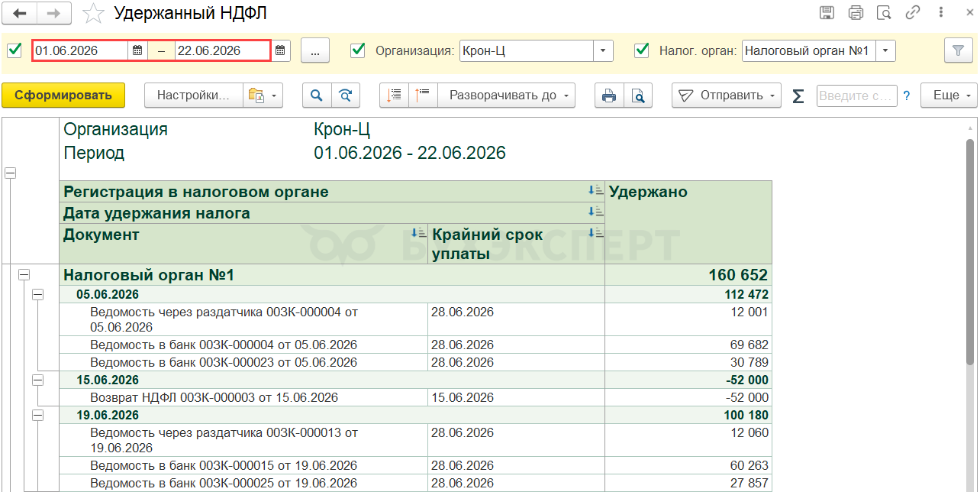
Task: Click the printer icon in the title bar
Action: (x=856, y=12)
